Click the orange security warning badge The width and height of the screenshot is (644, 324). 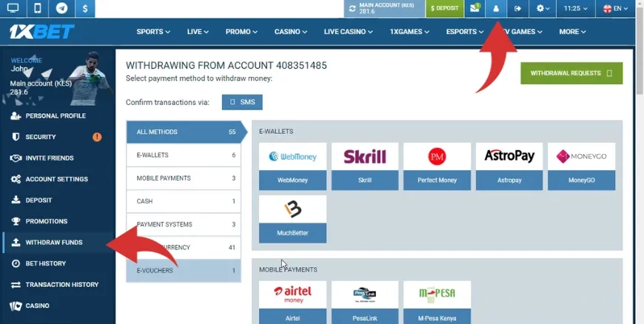(97, 137)
